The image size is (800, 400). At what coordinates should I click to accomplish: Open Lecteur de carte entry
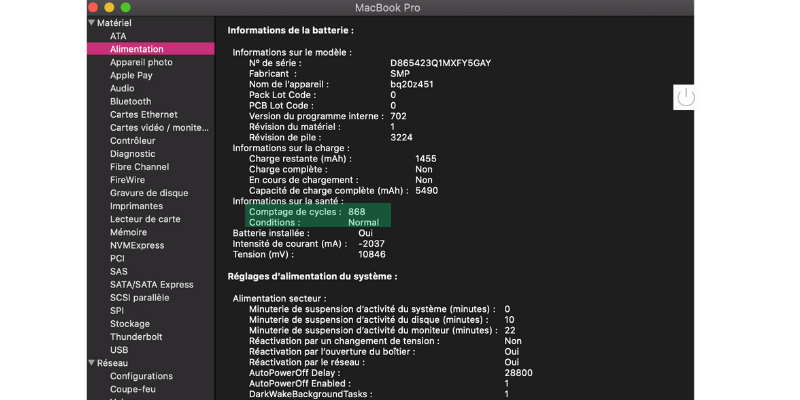tap(145, 219)
